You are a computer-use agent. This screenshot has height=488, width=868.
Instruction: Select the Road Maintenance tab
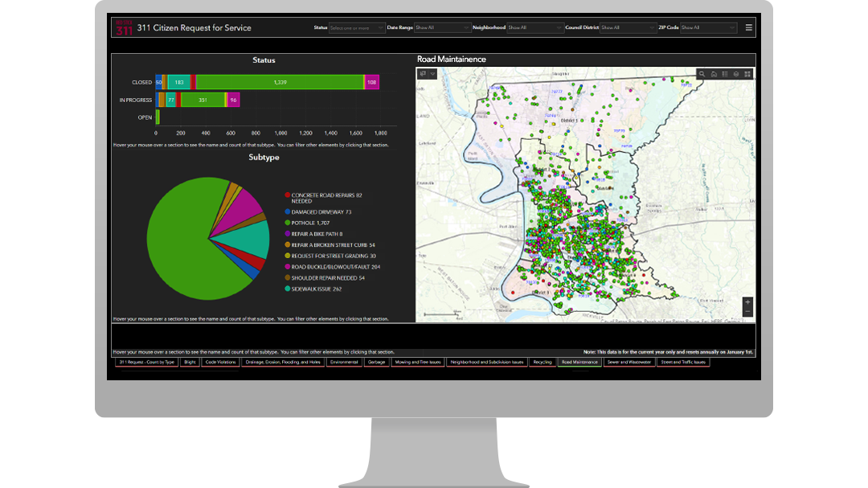[x=579, y=363]
